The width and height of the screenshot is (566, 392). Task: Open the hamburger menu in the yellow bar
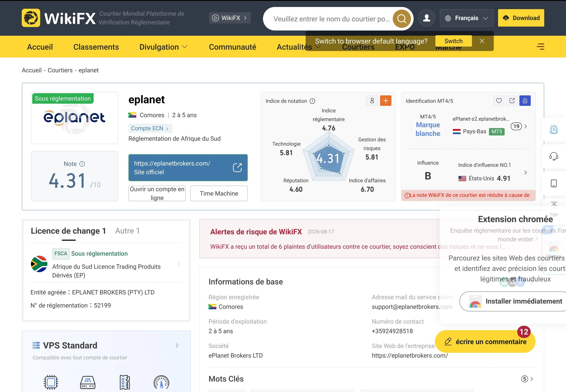pyautogui.click(x=541, y=47)
